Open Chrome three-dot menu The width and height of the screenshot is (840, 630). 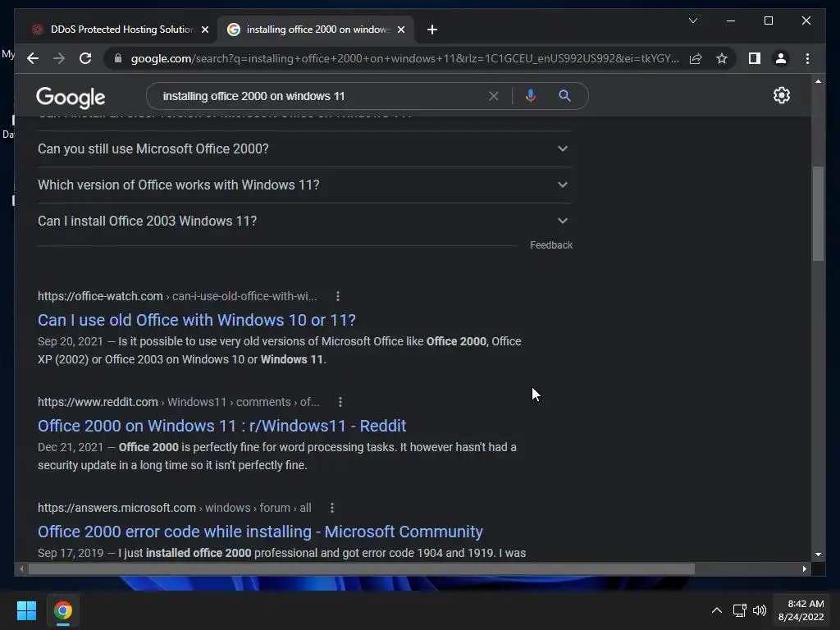pyautogui.click(x=807, y=58)
